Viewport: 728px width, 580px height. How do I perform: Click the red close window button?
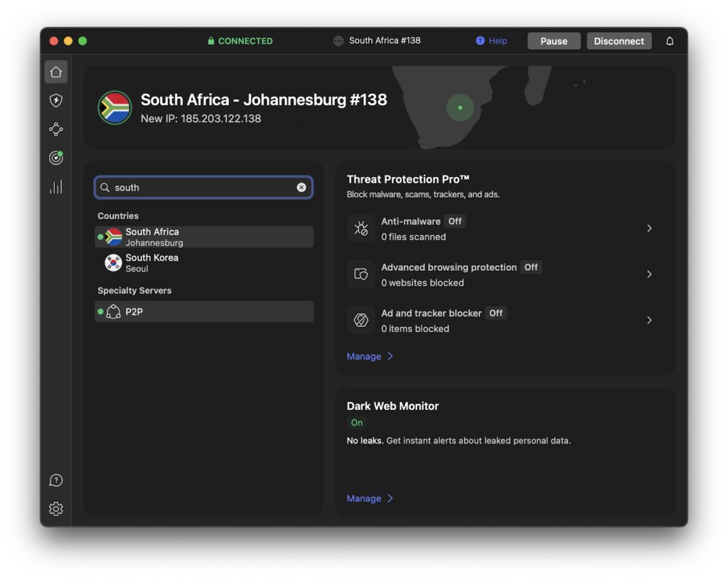[54, 41]
